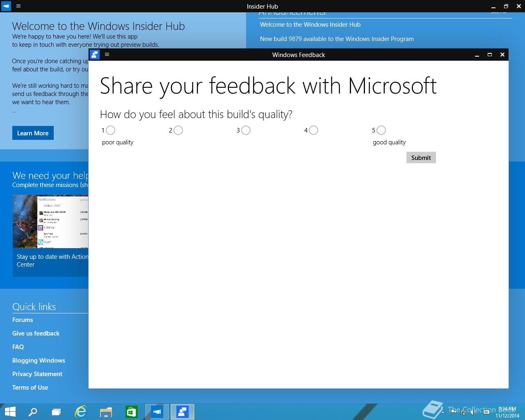
Task: Click the Windows Feedback app icon in title bar
Action: (x=95, y=55)
